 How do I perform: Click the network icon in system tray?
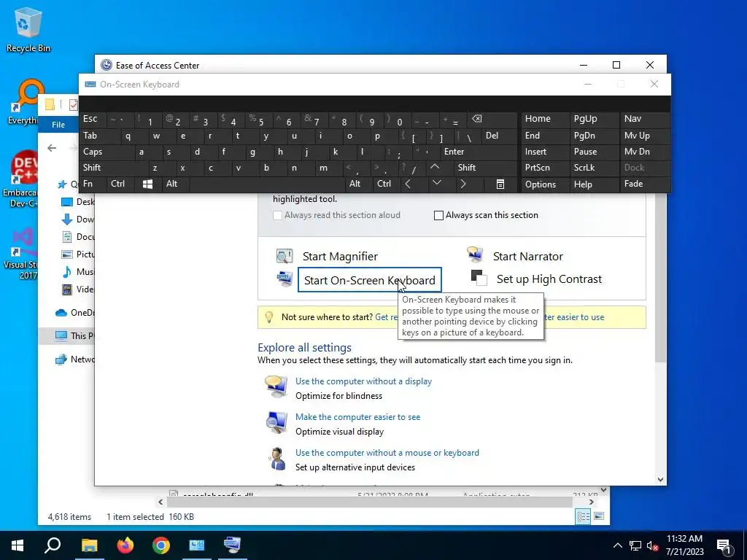[x=635, y=545]
